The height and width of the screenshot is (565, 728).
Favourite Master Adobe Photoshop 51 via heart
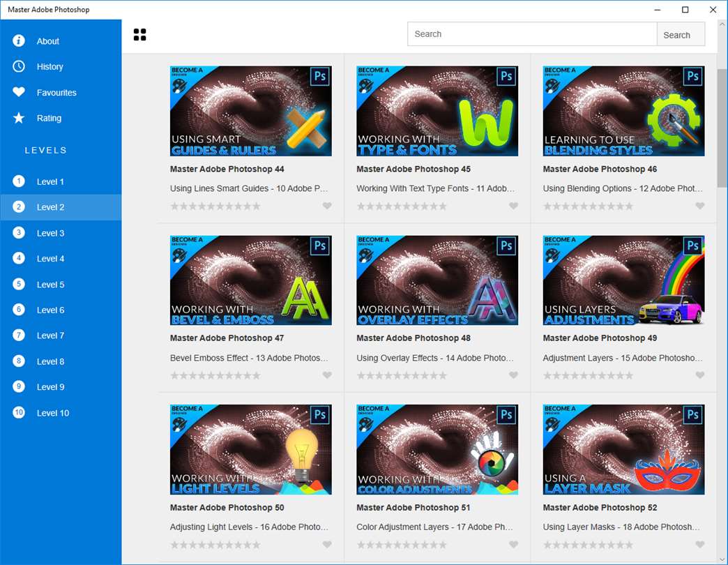(513, 545)
